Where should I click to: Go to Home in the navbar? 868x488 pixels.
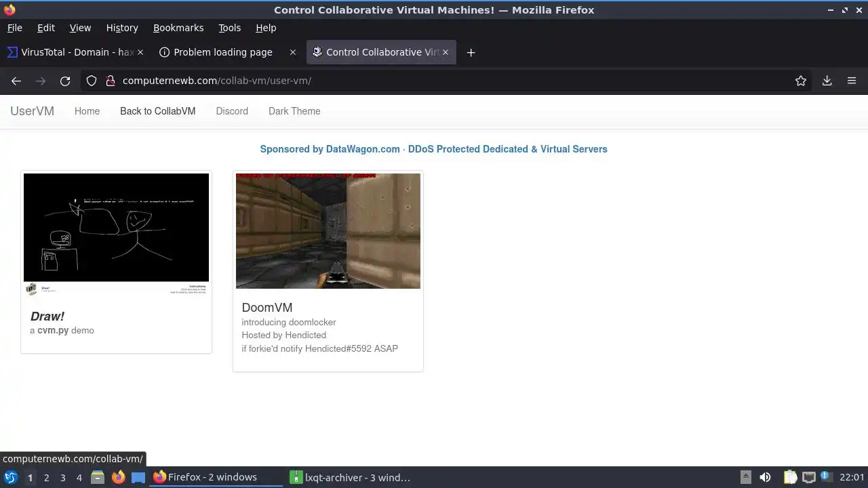pos(87,111)
